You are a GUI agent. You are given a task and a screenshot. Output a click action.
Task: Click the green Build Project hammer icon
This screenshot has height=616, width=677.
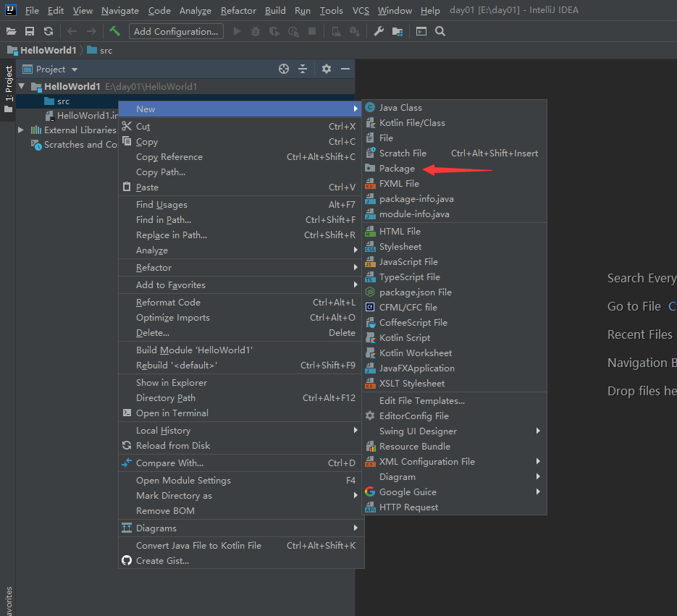click(114, 31)
